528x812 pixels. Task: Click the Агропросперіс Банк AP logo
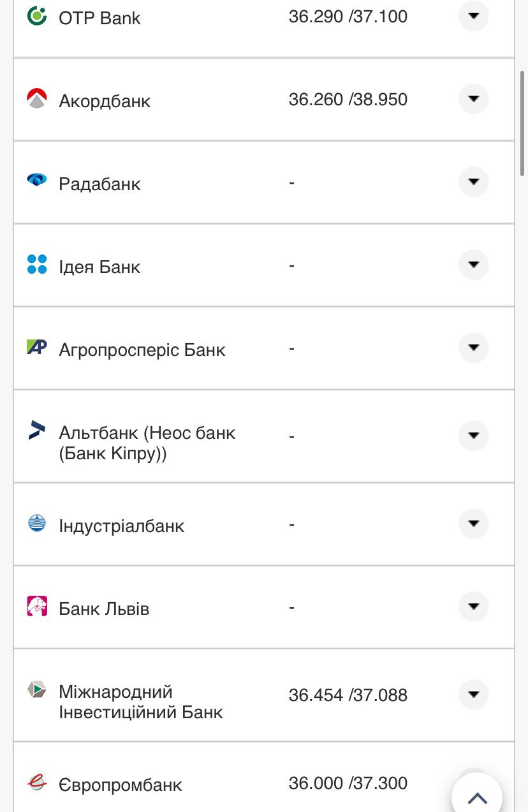(37, 347)
